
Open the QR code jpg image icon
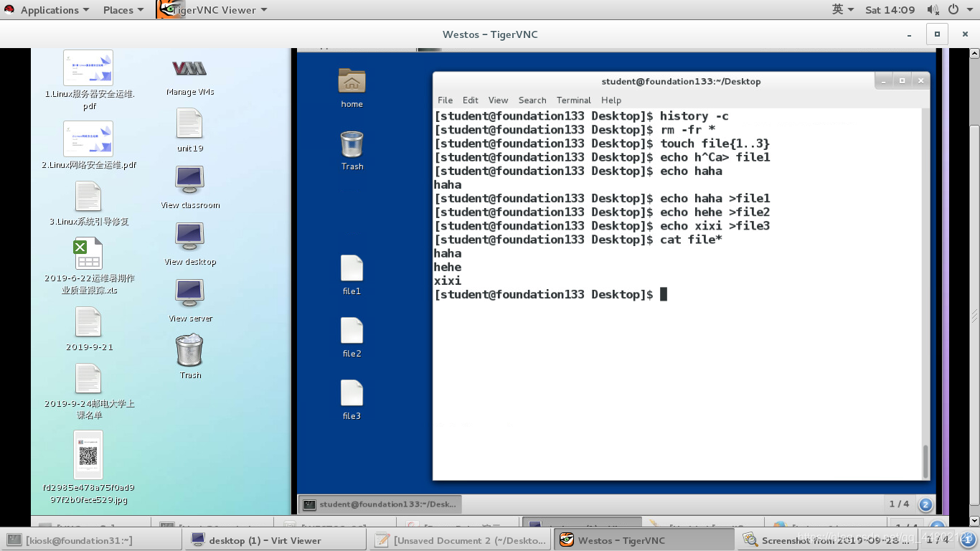[88, 455]
